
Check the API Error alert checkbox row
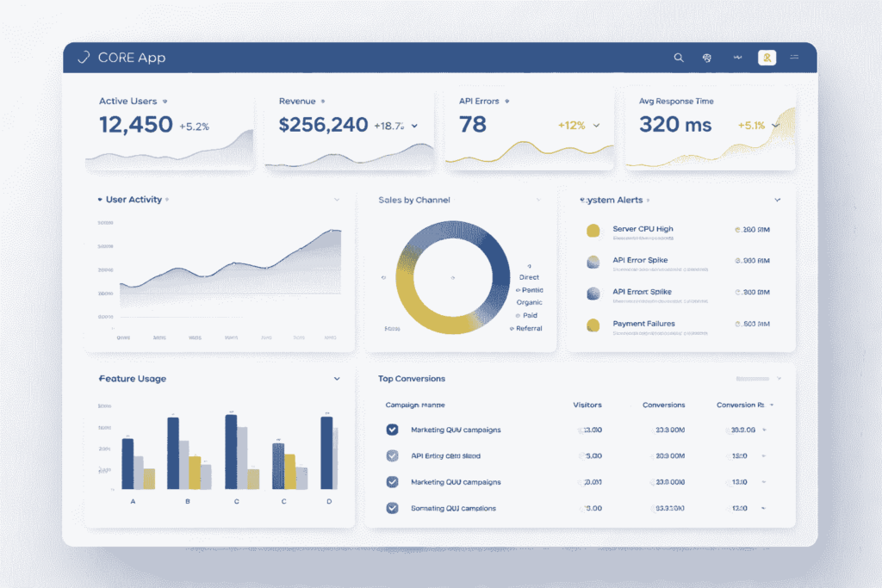pyautogui.click(x=392, y=455)
